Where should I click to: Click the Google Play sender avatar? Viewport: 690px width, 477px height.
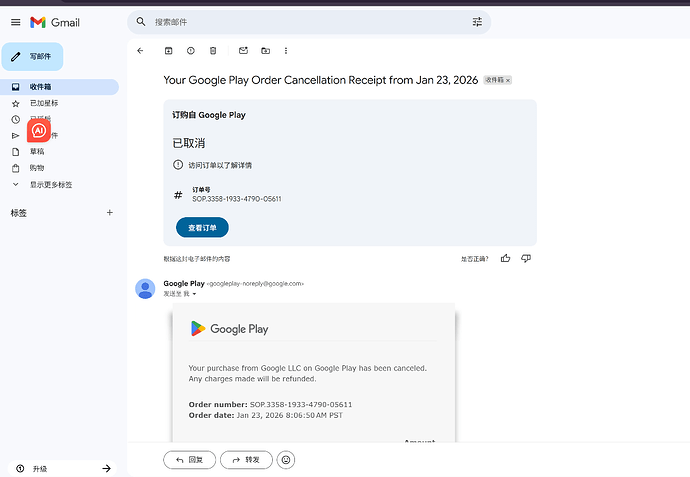pos(145,289)
